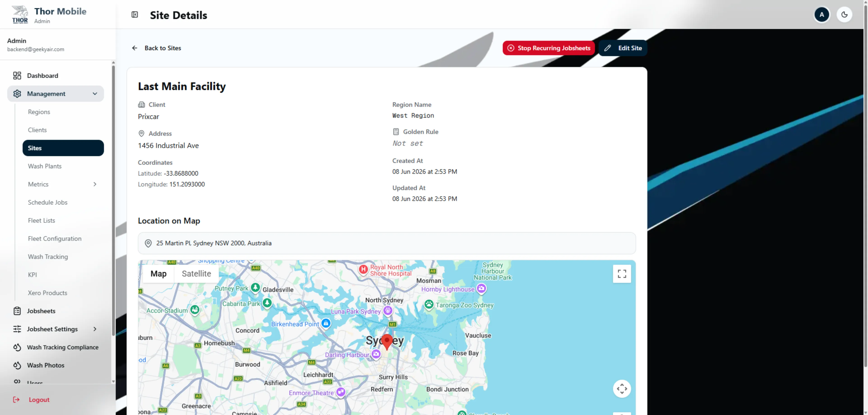Open Xero Products page

coord(47,293)
